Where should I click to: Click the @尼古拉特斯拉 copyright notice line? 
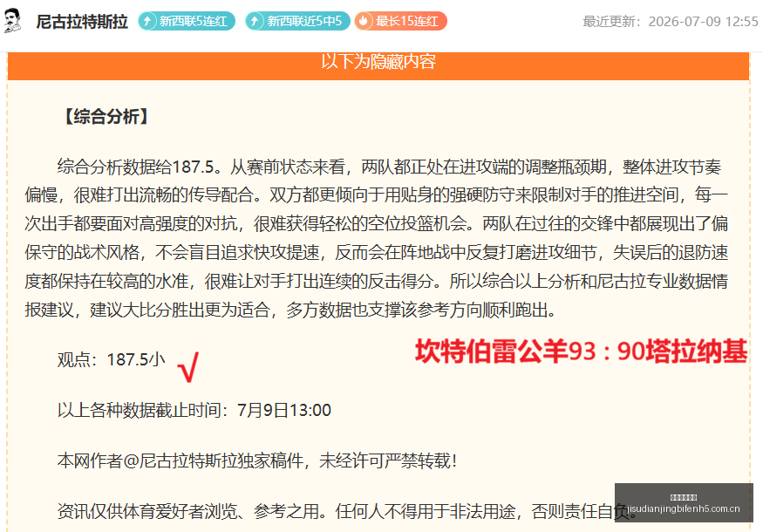tap(257, 460)
